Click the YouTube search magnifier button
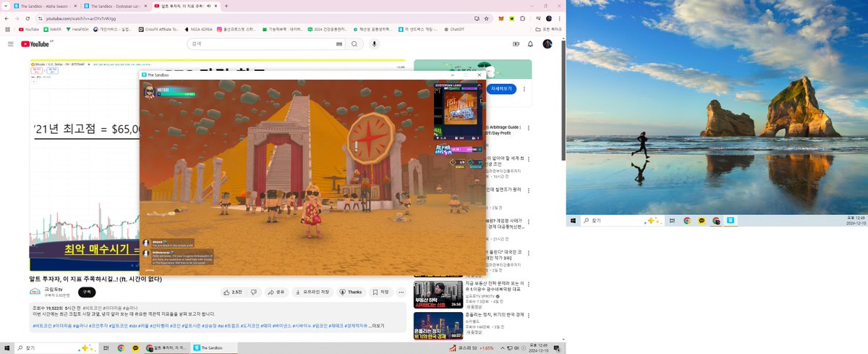This screenshot has height=354, width=868. 354,44
